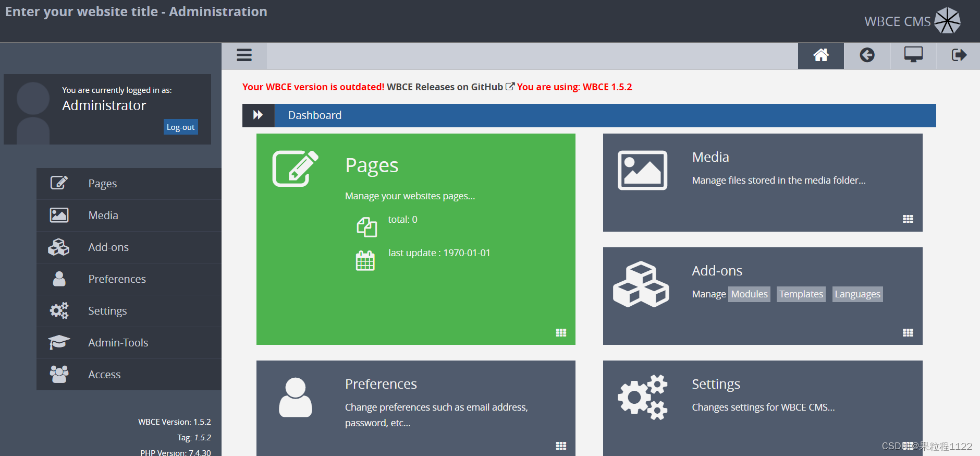Click the large Preferences user icon on card

(x=296, y=398)
